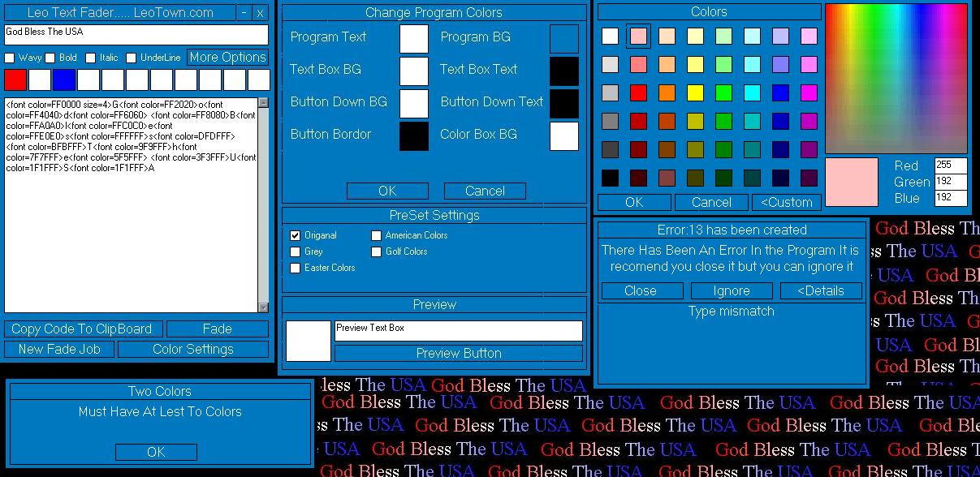Expand the More Options button
The width and height of the screenshot is (980, 477).
point(227,58)
